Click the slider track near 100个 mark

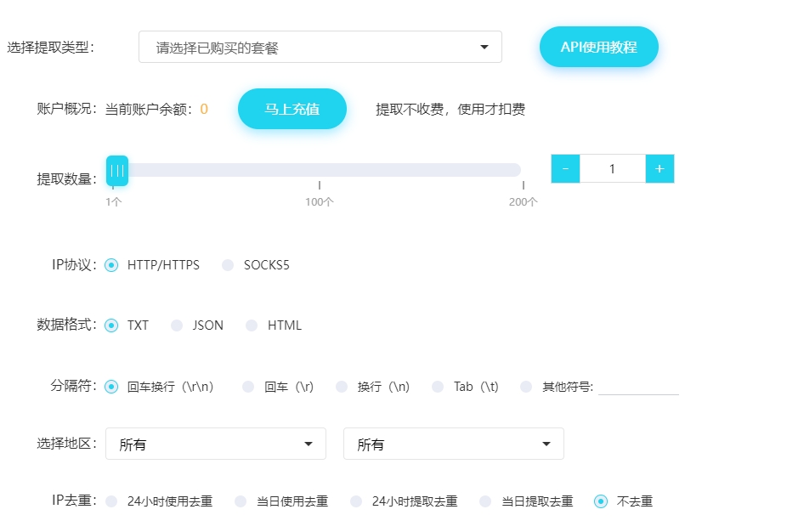click(x=320, y=170)
